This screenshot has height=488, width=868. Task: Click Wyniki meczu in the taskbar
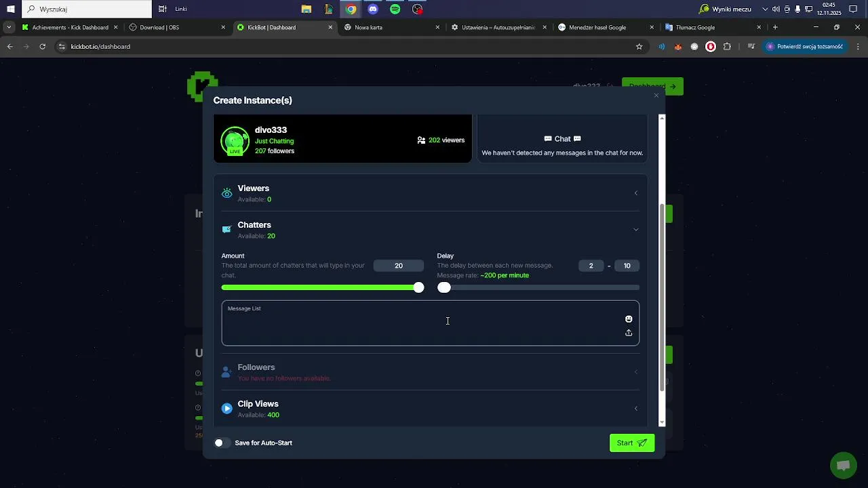[726, 9]
